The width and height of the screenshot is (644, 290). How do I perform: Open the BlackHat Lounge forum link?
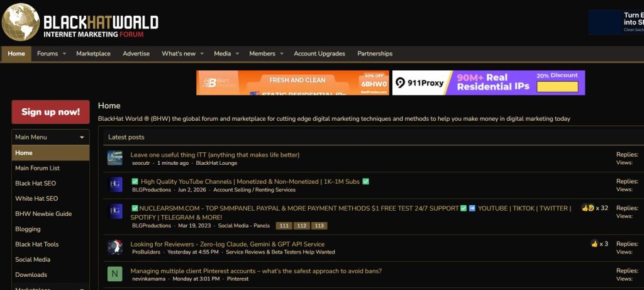click(x=216, y=163)
